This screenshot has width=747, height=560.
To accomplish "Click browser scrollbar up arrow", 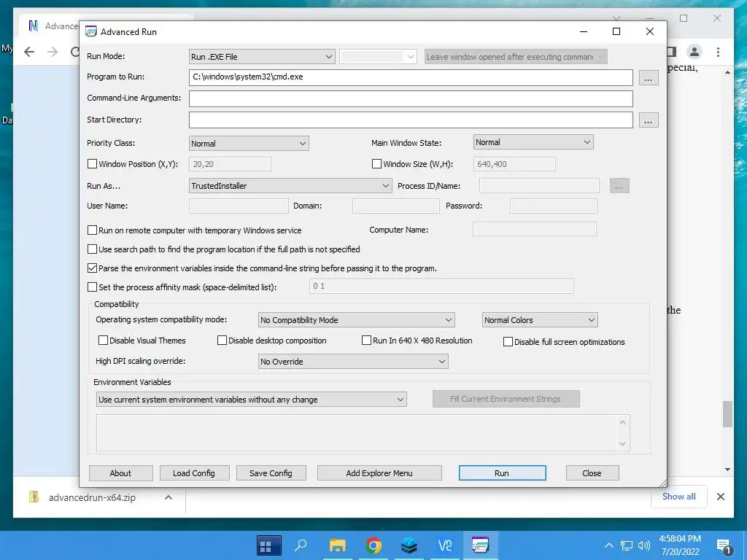I will [727, 72].
